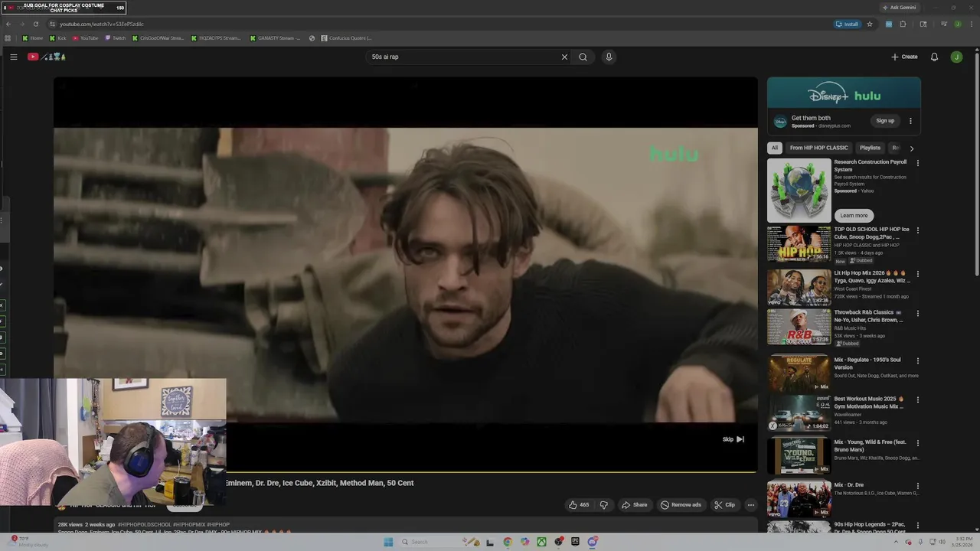
Task: Open the YouTube account avatar menu
Action: pos(956,57)
